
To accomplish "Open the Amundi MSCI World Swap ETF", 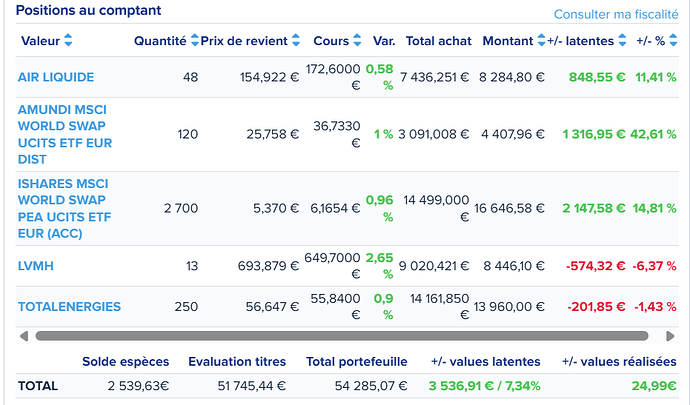I will [x=65, y=135].
